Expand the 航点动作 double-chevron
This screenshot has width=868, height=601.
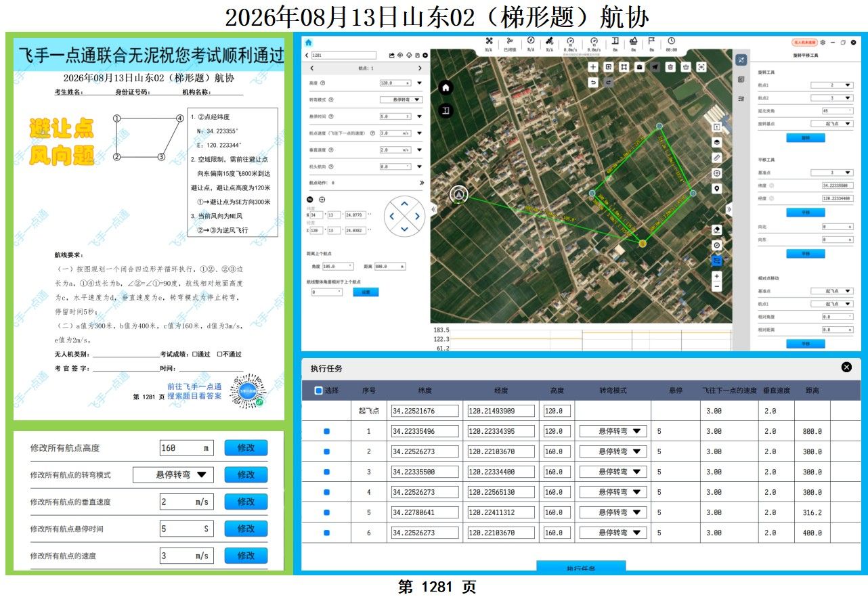[422, 183]
